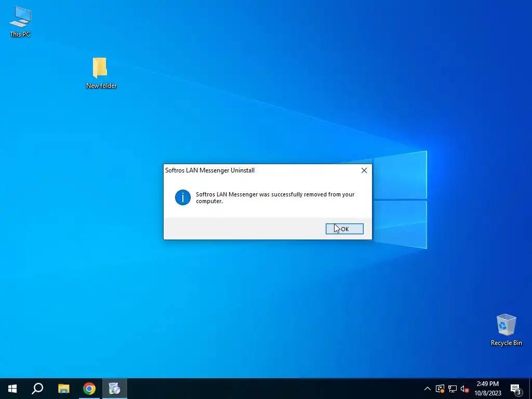Screen dimensions: 532x399
Task: Select the This PC desktop icon
Action: pyautogui.click(x=20, y=21)
